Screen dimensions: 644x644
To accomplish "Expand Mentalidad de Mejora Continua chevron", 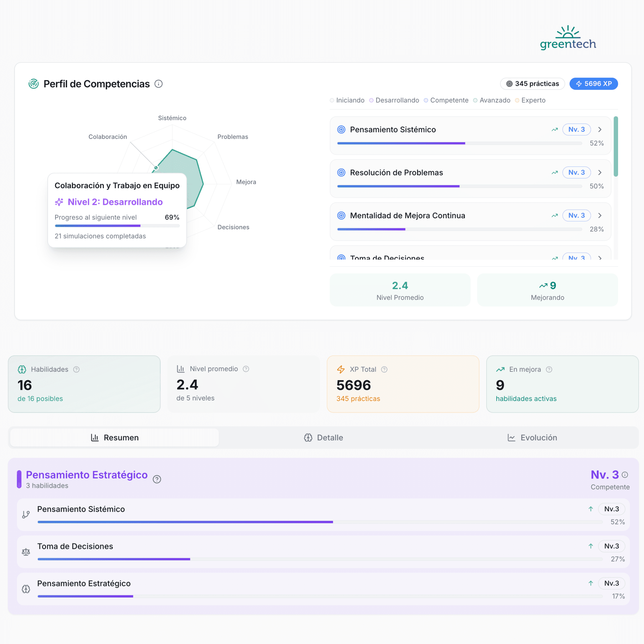I will (x=600, y=216).
